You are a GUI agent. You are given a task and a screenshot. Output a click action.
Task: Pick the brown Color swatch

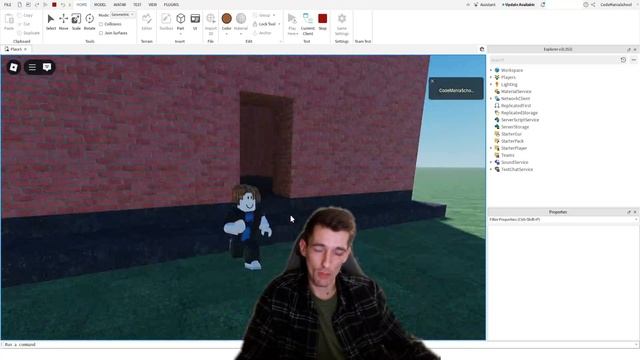tap(227, 19)
